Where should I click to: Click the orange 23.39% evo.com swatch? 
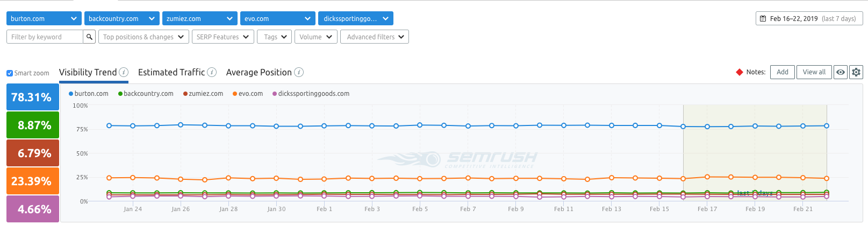click(x=33, y=181)
